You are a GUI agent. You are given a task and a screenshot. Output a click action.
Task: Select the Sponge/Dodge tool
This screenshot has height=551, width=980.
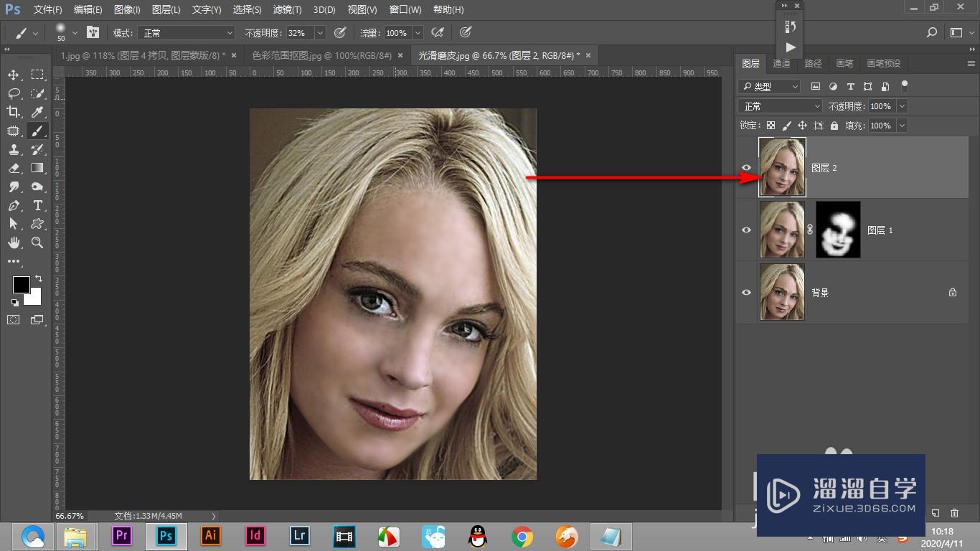37,187
